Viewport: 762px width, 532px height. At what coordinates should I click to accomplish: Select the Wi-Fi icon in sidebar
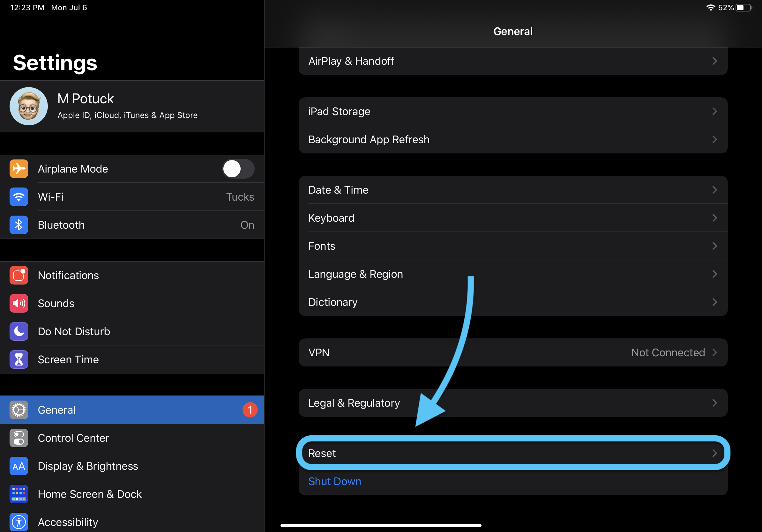coord(19,197)
